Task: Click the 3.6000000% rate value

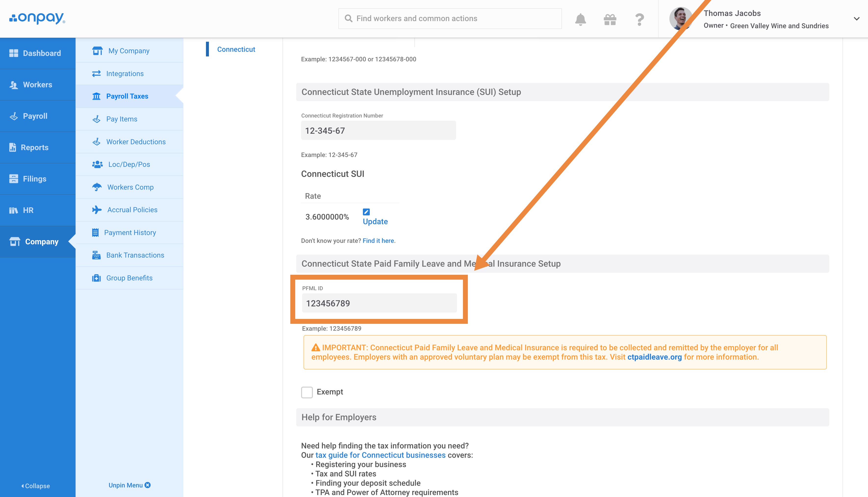Action: coord(327,217)
